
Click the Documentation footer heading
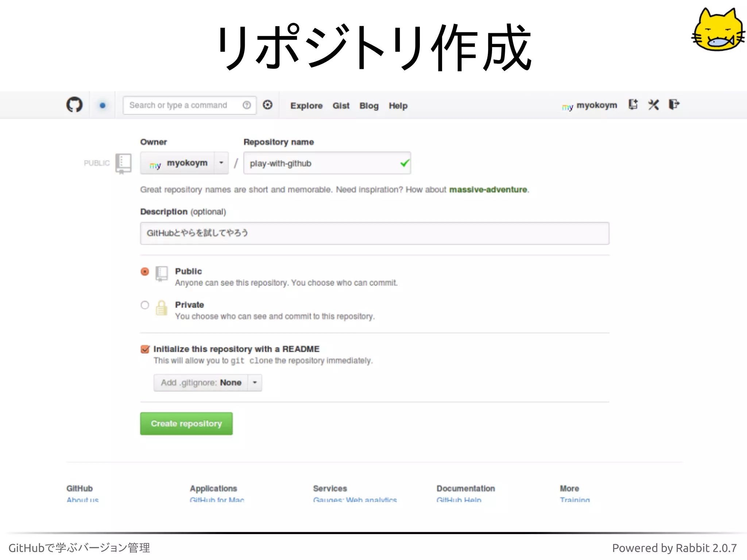[x=466, y=489]
